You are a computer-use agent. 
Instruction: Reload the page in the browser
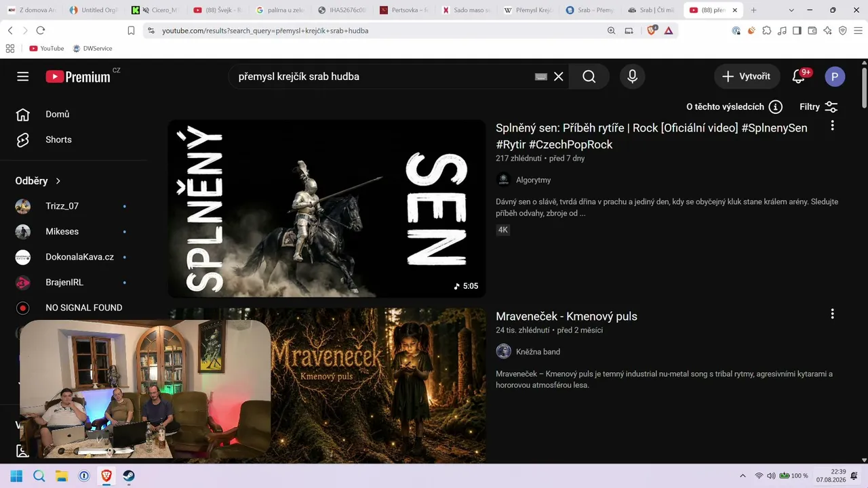(x=41, y=30)
